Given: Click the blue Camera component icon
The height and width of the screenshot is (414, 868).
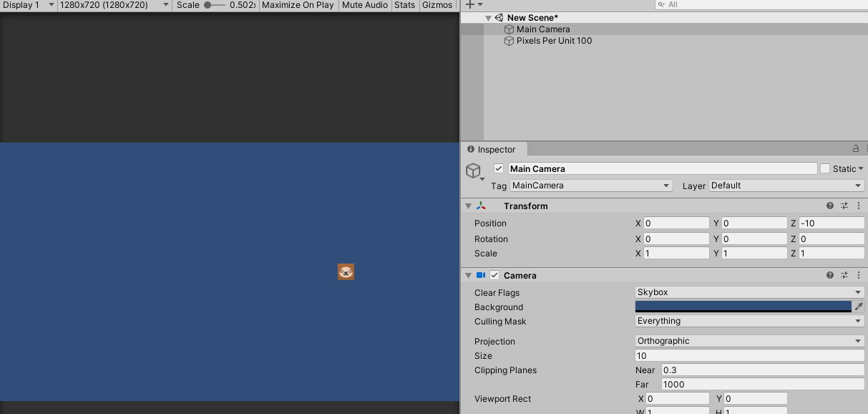Looking at the screenshot, I should pos(481,275).
